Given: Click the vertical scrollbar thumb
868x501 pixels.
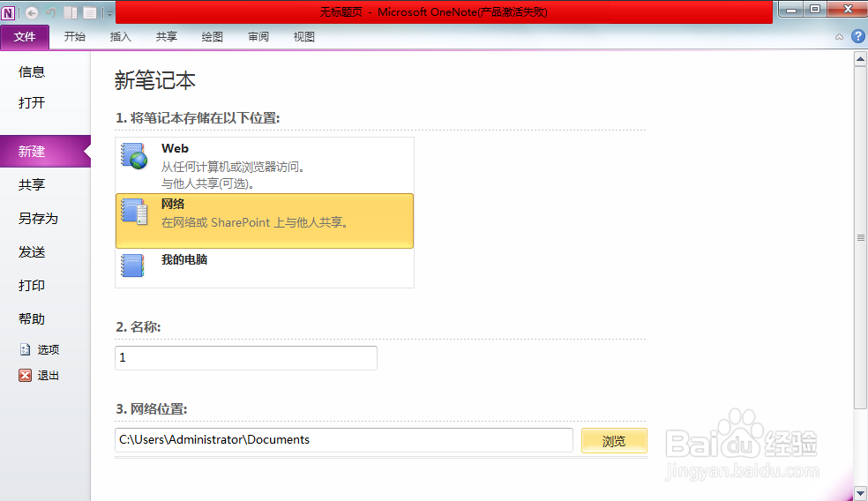Looking at the screenshot, I should 860,237.
